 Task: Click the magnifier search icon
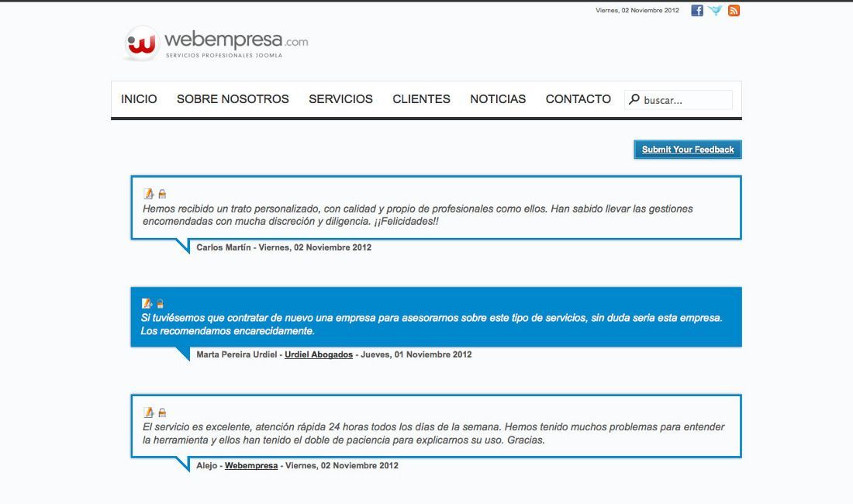pos(634,99)
